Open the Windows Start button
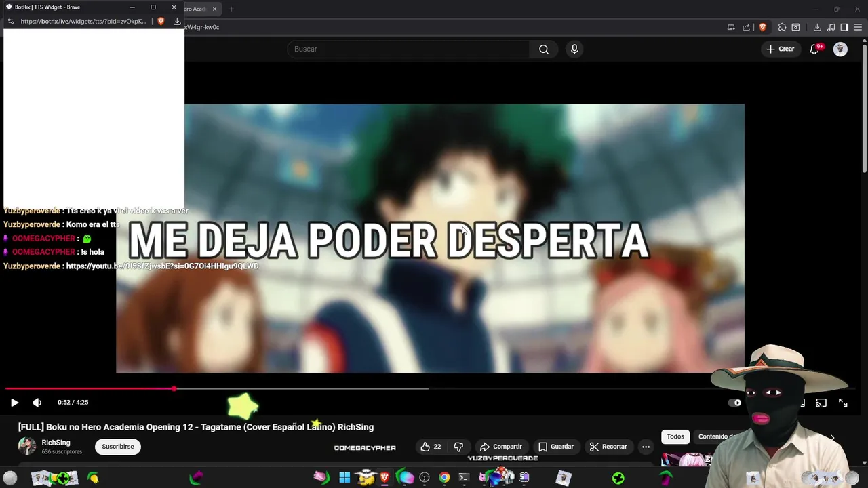868x488 pixels. (x=344, y=478)
